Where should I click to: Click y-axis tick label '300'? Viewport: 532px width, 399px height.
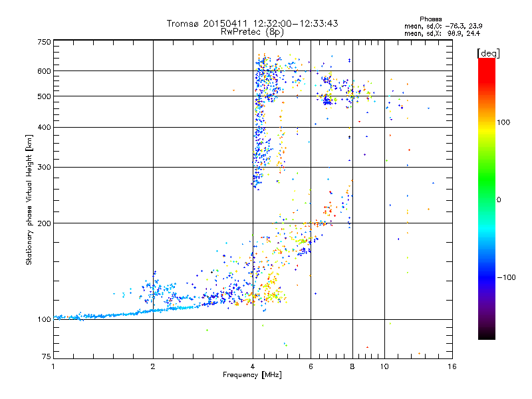click(44, 168)
